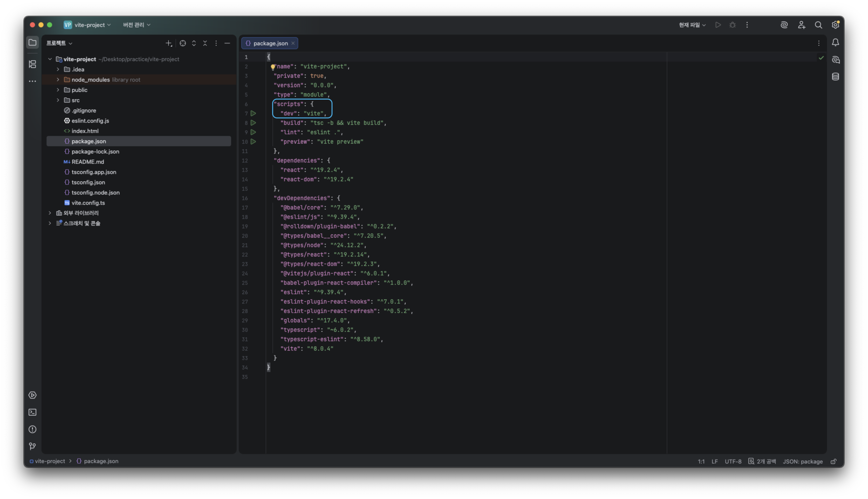Open IDE settings gear icon
Image resolution: width=868 pixels, height=499 pixels.
836,25
